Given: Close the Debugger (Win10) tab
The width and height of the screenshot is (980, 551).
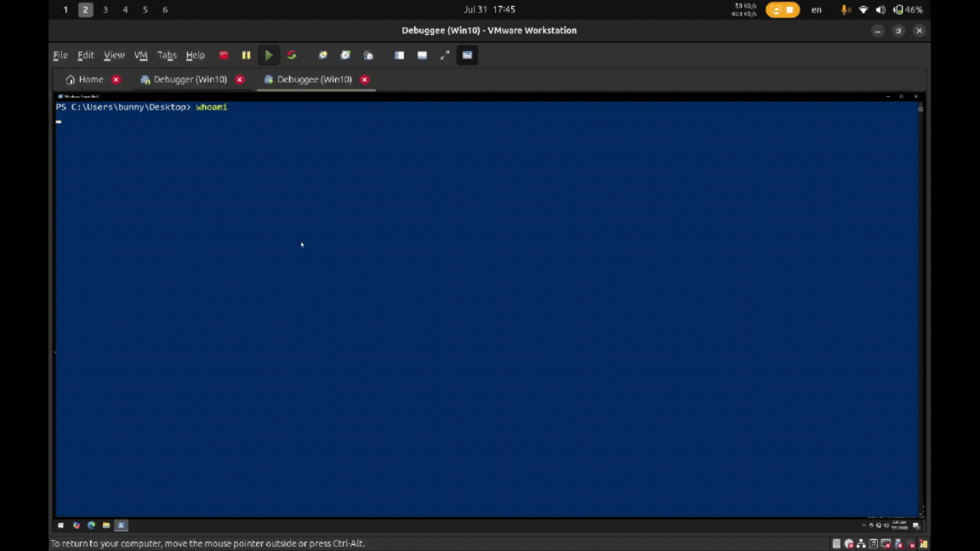Looking at the screenshot, I should point(240,79).
